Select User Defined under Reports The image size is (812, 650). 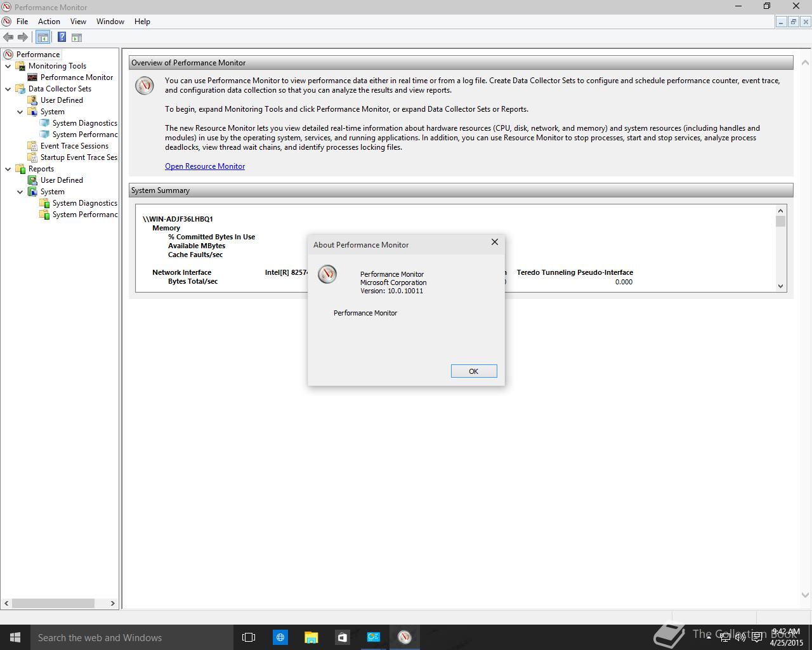tap(62, 180)
